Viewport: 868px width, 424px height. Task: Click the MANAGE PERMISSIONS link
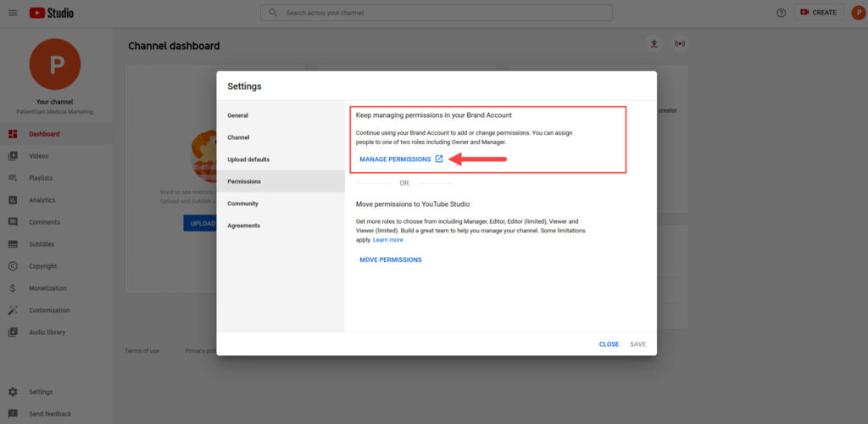click(x=395, y=159)
